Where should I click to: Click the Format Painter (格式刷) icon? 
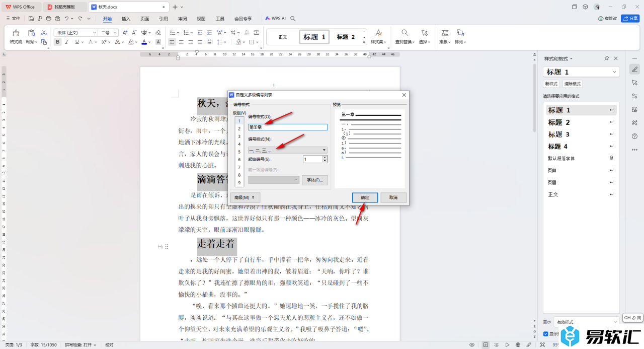tap(16, 33)
